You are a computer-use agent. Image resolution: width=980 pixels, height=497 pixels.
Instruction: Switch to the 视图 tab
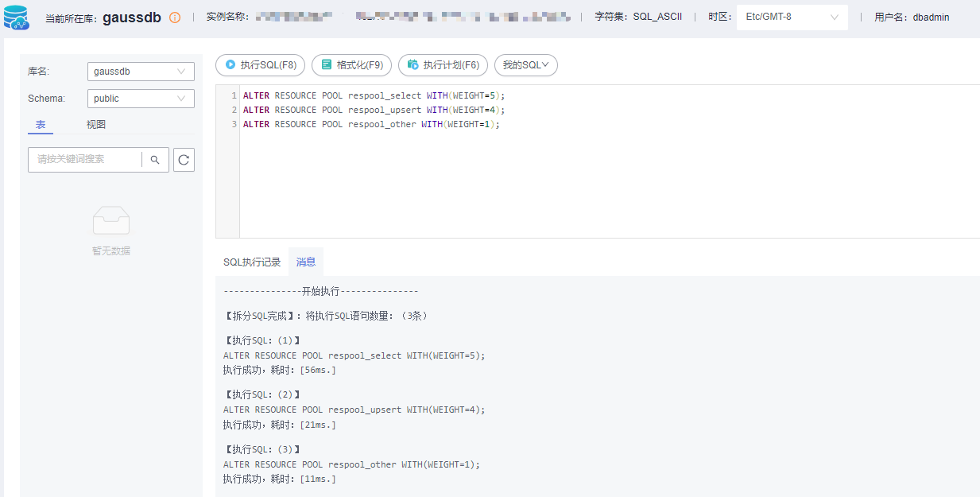(96, 125)
